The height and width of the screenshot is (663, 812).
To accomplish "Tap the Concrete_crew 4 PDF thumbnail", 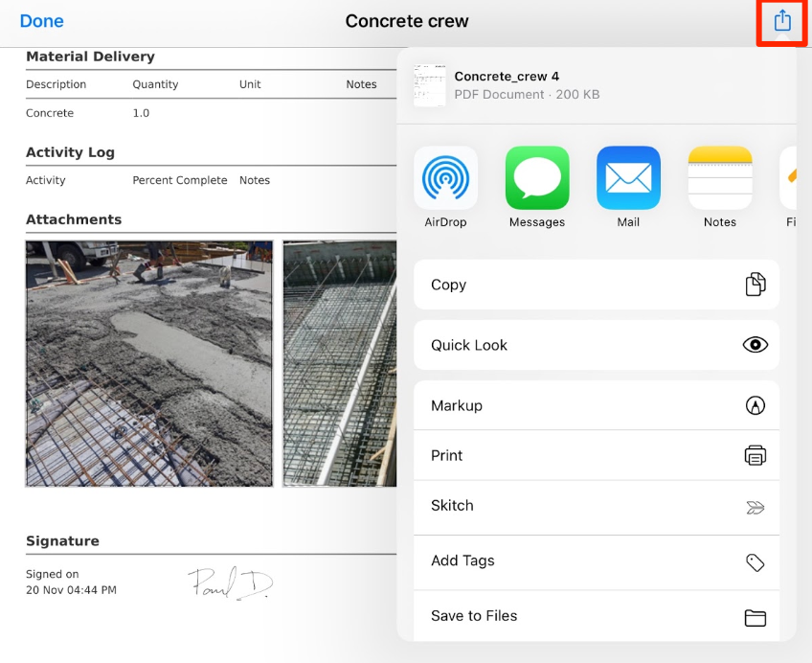I will coord(429,85).
